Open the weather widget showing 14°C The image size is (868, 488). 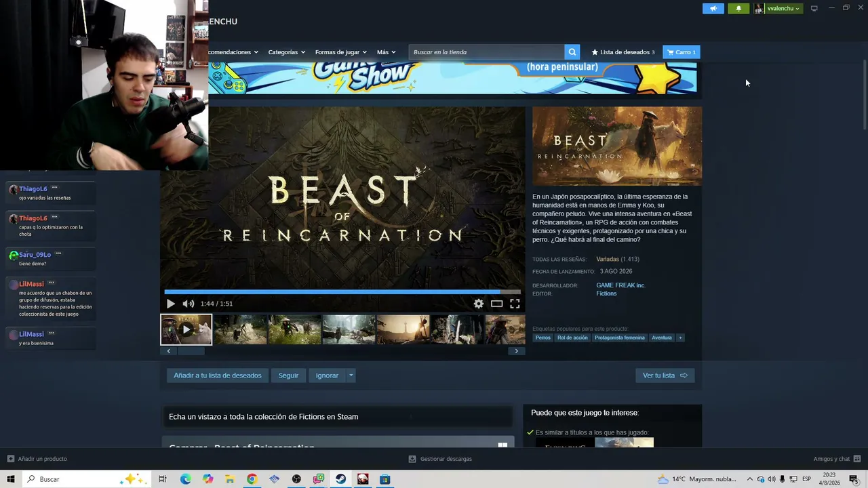pos(697,479)
